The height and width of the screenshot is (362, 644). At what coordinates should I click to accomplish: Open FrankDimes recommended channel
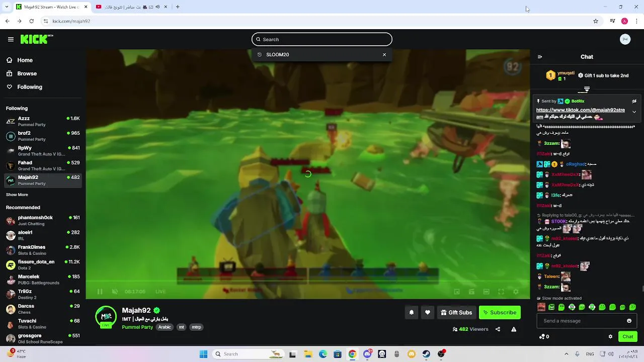click(x=43, y=250)
